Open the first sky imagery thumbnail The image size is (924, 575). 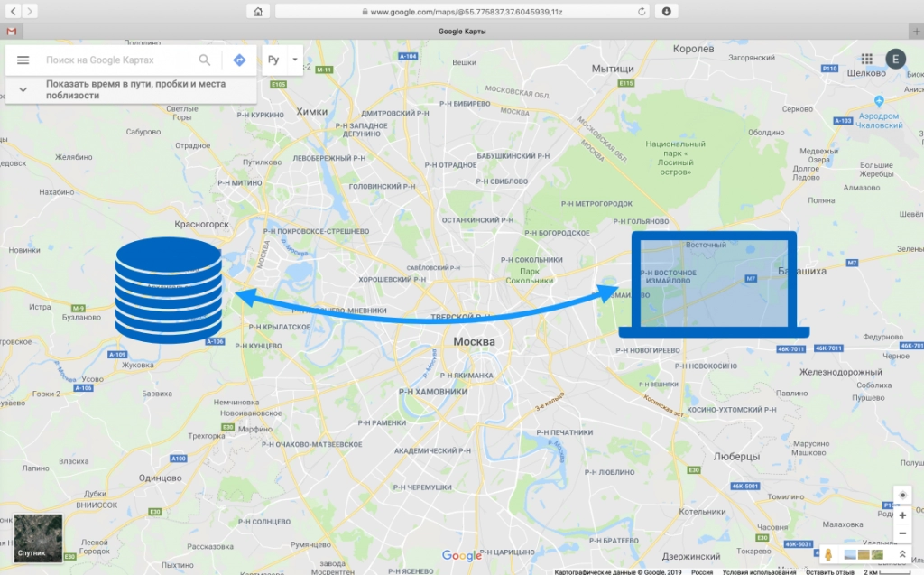click(x=850, y=554)
